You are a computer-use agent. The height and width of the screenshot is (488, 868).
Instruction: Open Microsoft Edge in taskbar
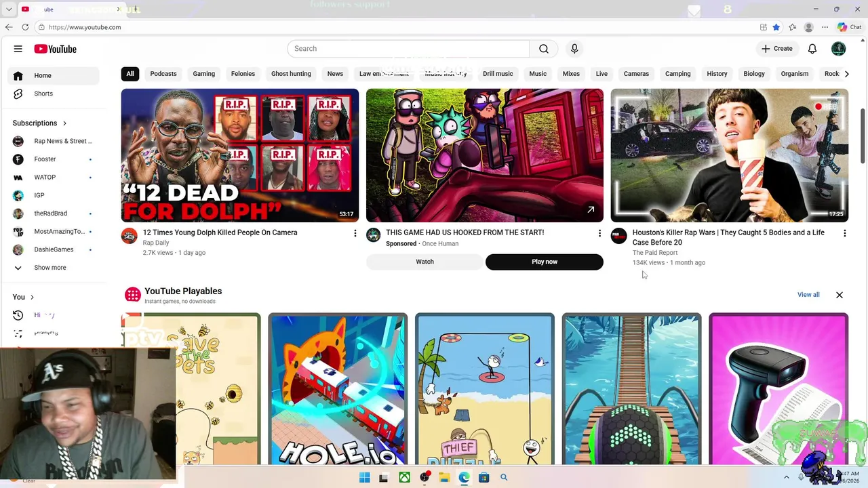click(x=464, y=478)
